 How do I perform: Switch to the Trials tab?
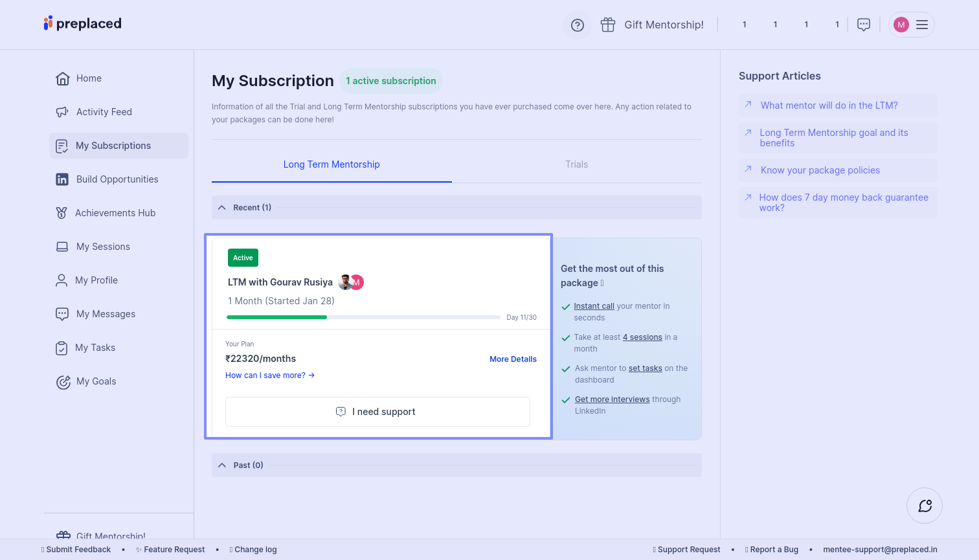[576, 164]
